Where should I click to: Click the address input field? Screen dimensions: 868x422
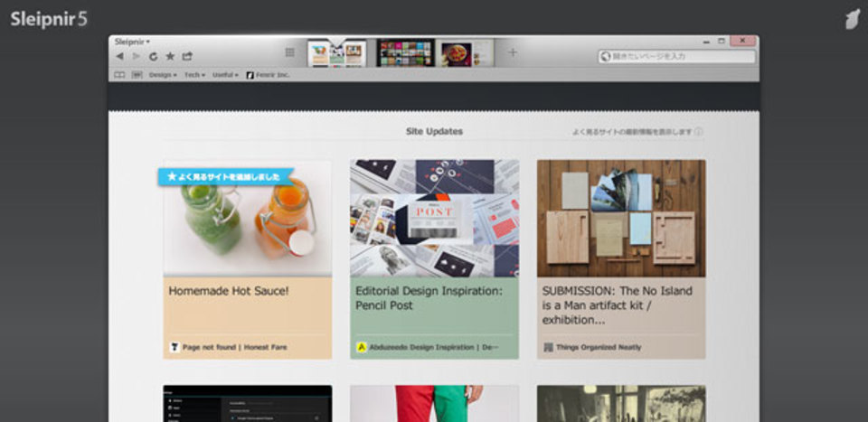[676, 56]
